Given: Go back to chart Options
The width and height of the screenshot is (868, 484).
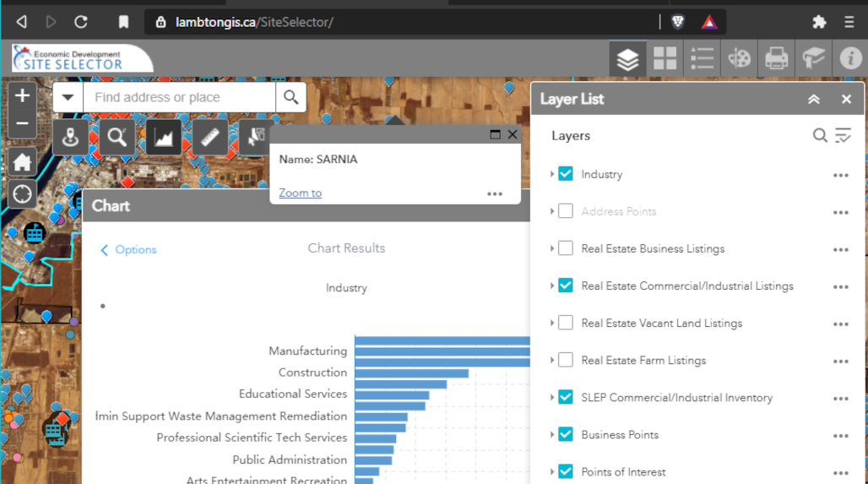Looking at the screenshot, I should coord(128,249).
